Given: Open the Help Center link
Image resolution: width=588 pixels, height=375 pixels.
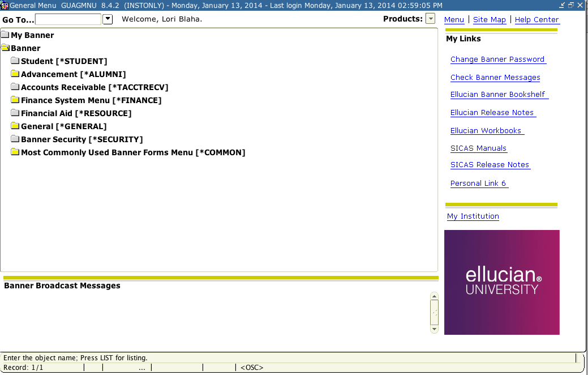Looking at the screenshot, I should coord(537,19).
